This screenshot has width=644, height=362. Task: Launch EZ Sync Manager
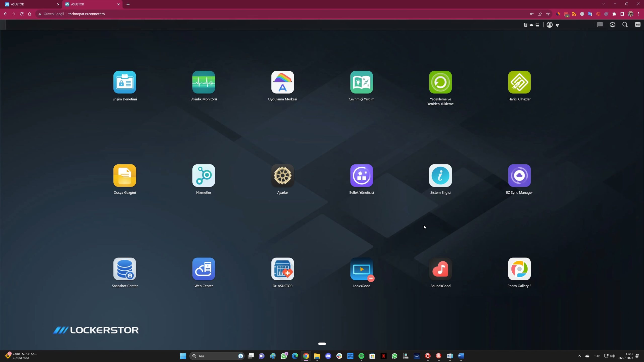519,175
